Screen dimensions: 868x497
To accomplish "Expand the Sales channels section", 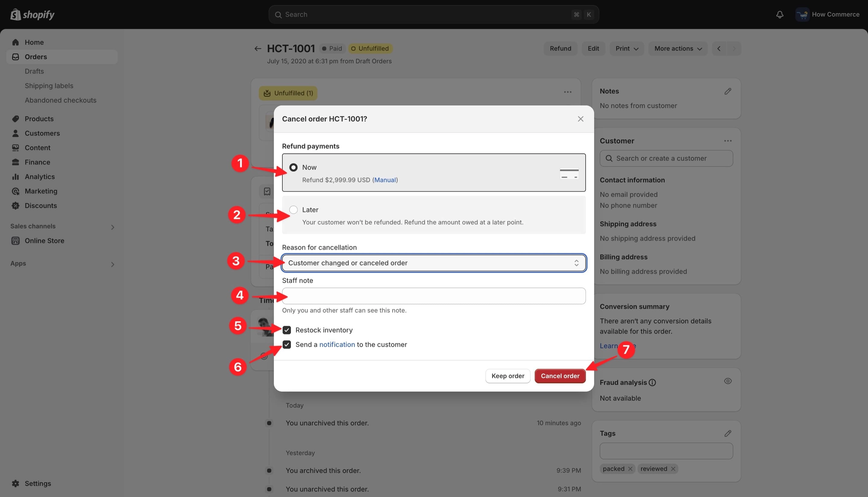I will tap(112, 227).
